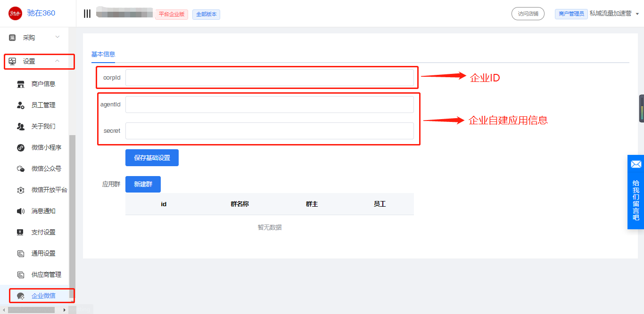Click the 微信开放平台 icon
Image resolution: width=644 pixels, height=314 pixels.
click(x=21, y=190)
